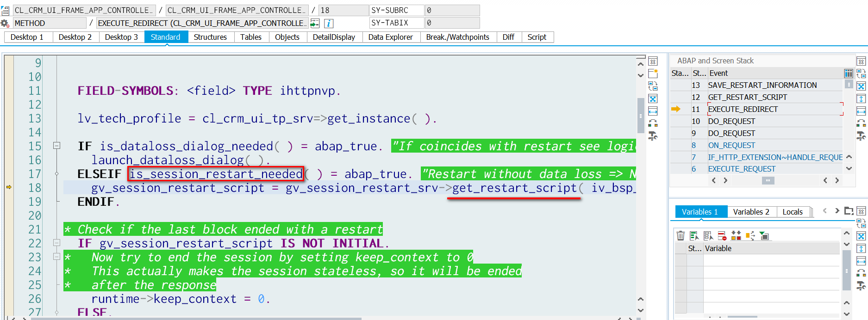
Task: Show next variable tabs with right chevron
Action: click(837, 211)
